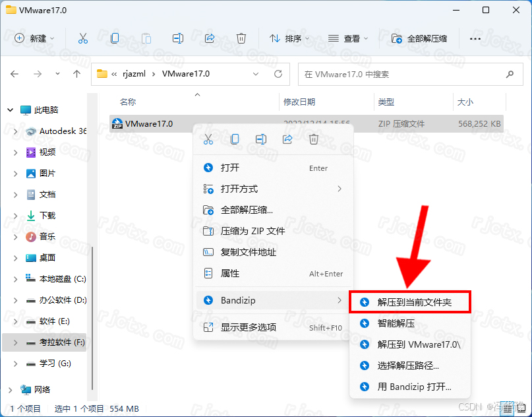Click the Paste icon in the top toolbar
The width and height of the screenshot is (532, 417).
click(x=146, y=38)
